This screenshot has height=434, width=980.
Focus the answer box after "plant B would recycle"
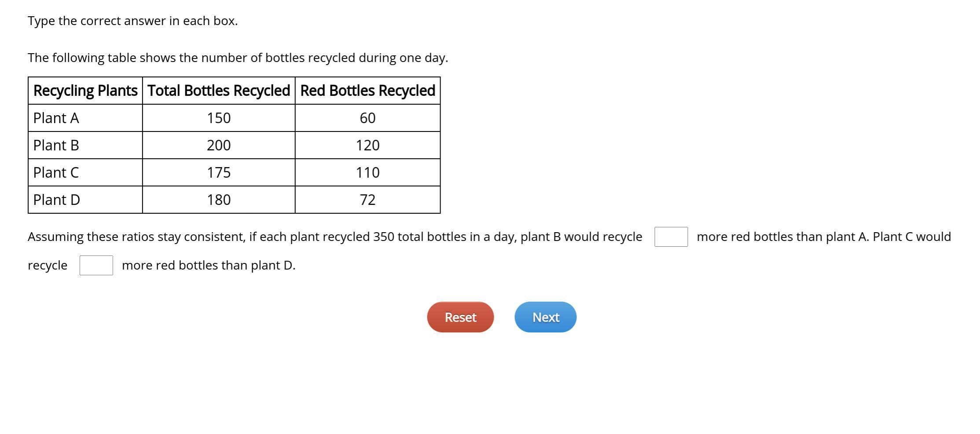coord(671,237)
